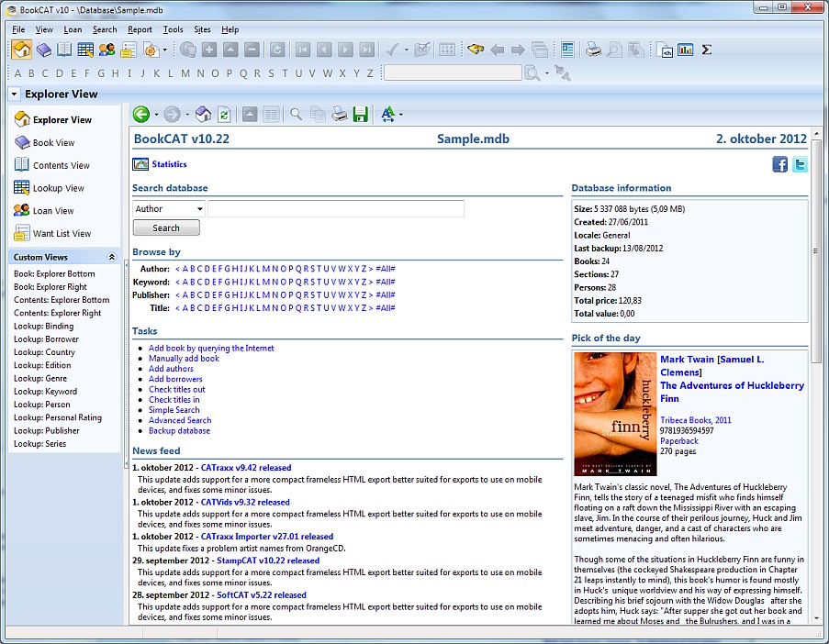
Task: Open Want List View toolbar icon
Action: tap(129, 50)
